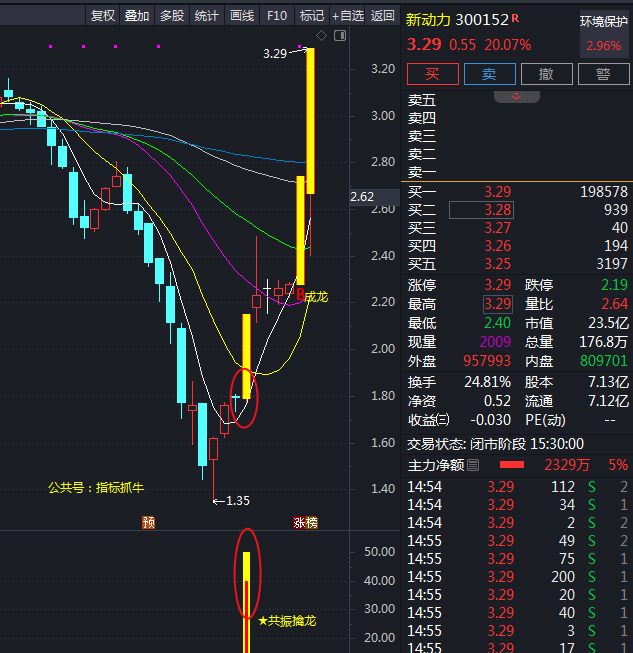
Task: Click the 主力净额 amount 2329万
Action: click(x=567, y=465)
